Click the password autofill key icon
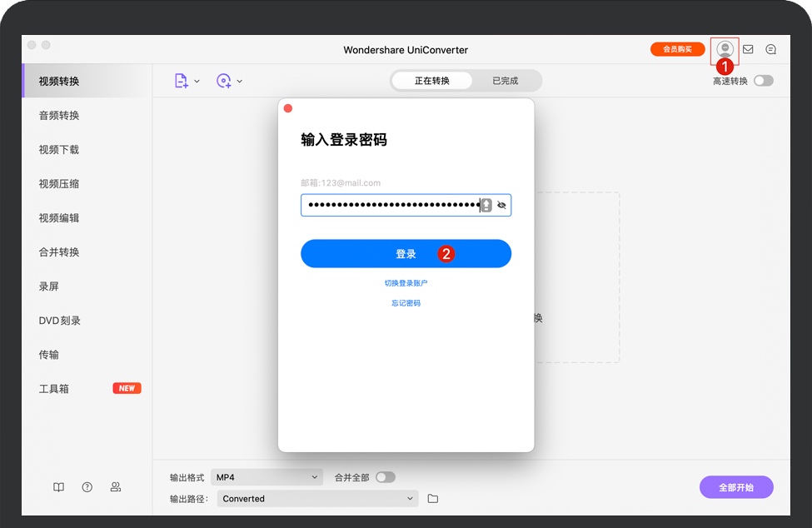 (x=486, y=205)
